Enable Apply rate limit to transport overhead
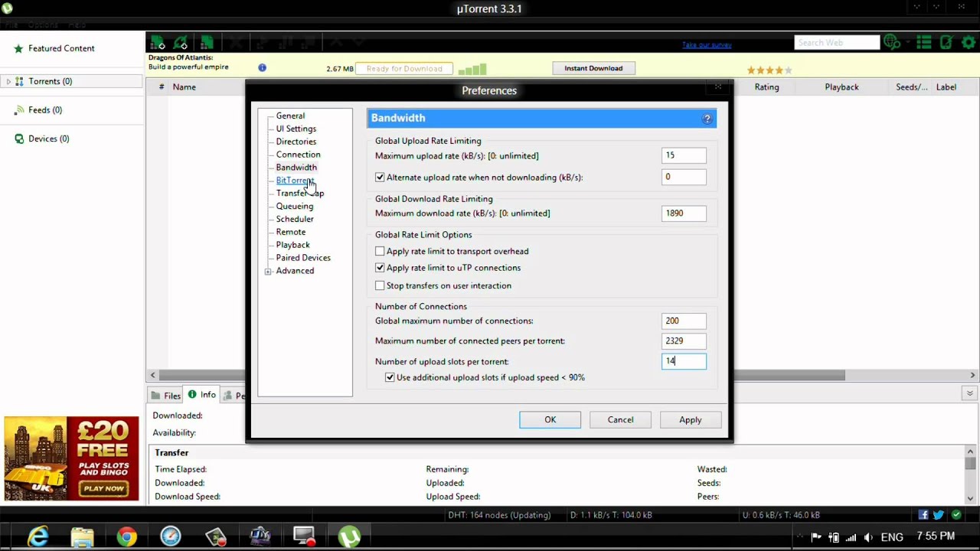980x551 pixels. (380, 251)
